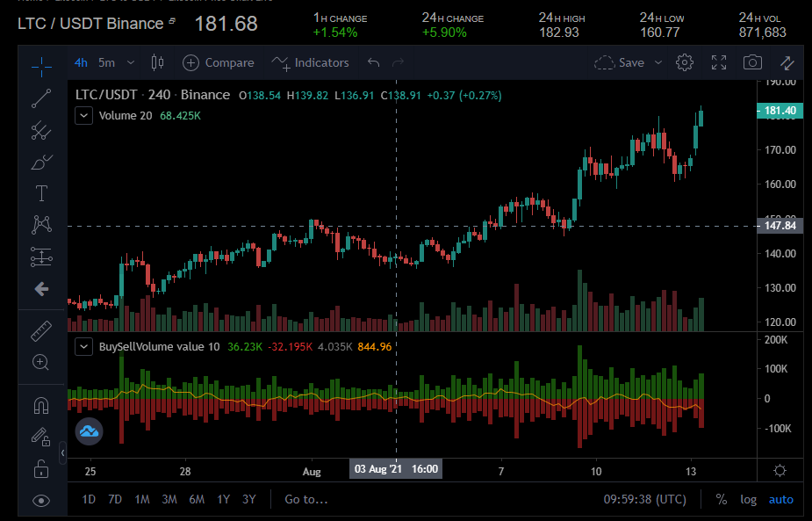
Task: Undo the last chart action
Action: pos(373,62)
